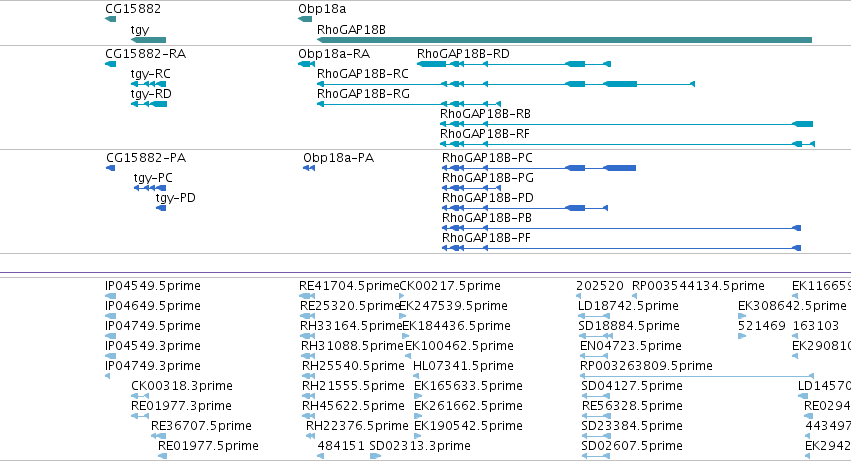Select the tgy-PD protein label
Image resolution: width=851 pixels, height=461 pixels.
(x=175, y=198)
